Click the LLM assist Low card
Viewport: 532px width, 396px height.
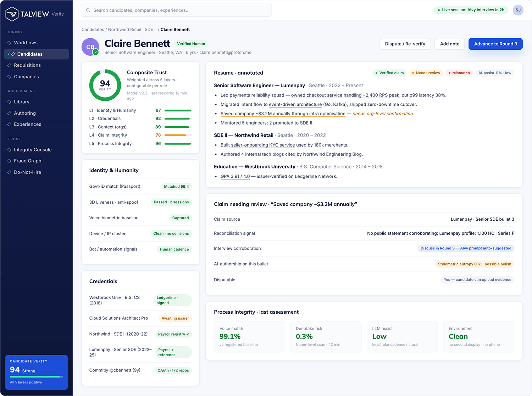(402, 337)
